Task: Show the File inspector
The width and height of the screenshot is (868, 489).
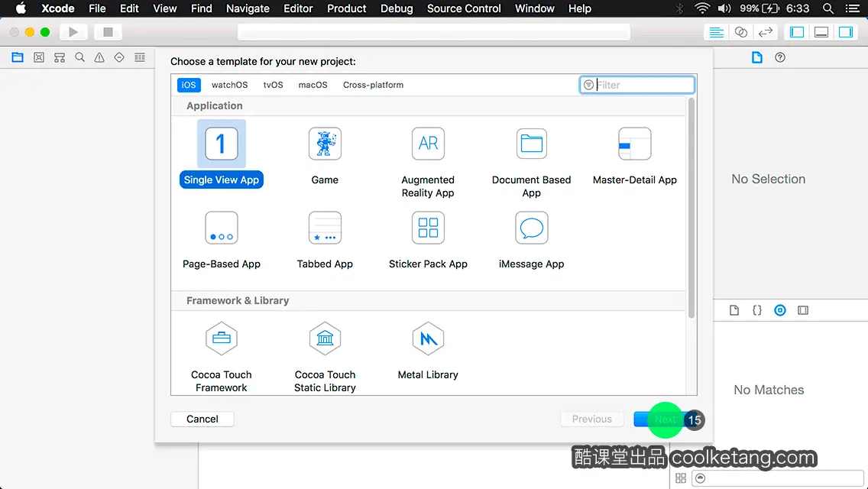Action: 756,57
